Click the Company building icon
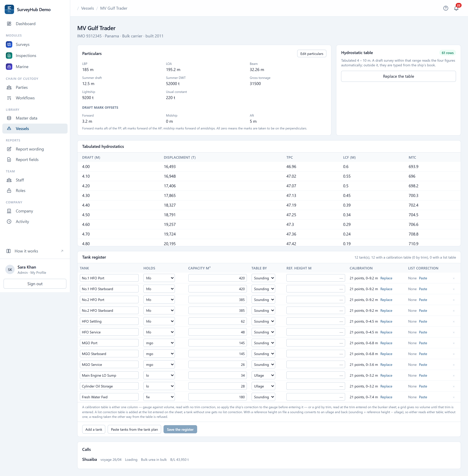The height and width of the screenshot is (476, 468). pos(9,211)
